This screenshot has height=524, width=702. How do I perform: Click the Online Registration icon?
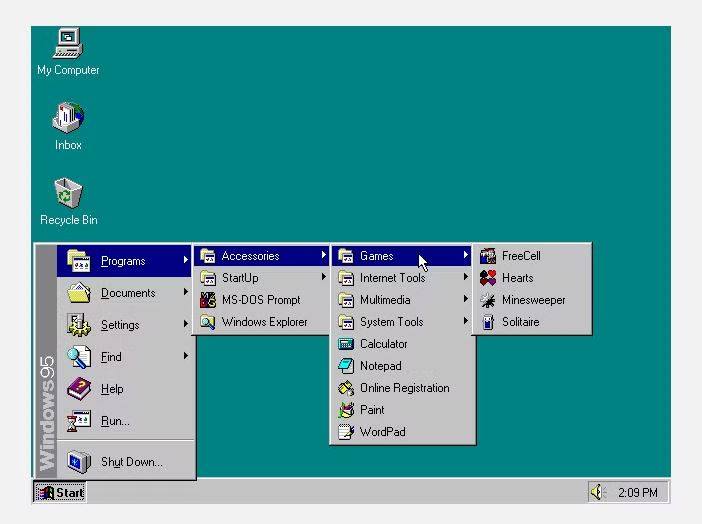[x=346, y=387]
